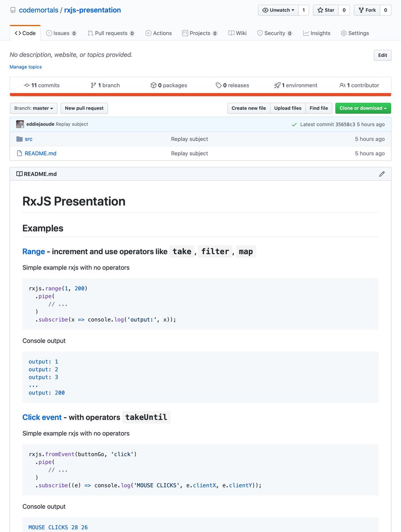Open the Pull requests tab
The width and height of the screenshot is (401, 532).
tap(111, 33)
